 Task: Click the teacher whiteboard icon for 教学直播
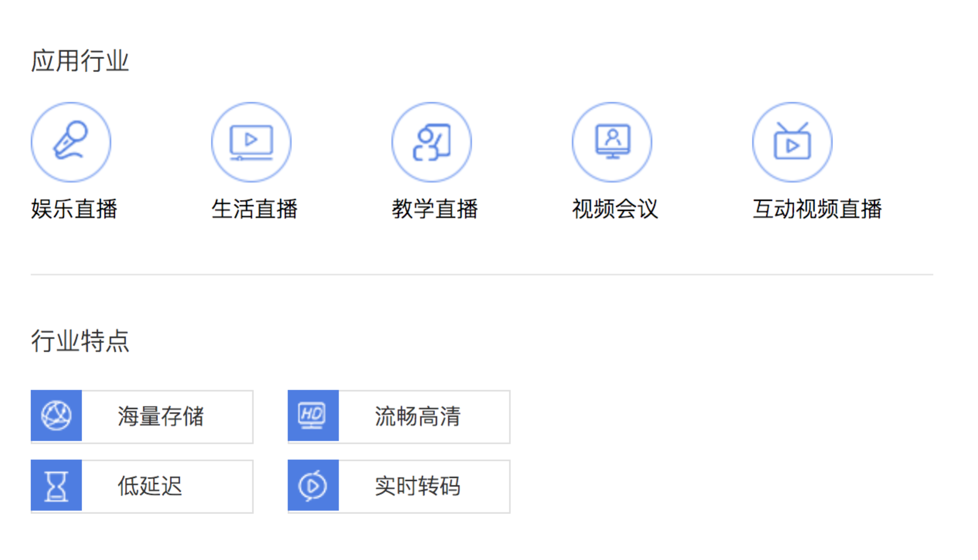431,142
